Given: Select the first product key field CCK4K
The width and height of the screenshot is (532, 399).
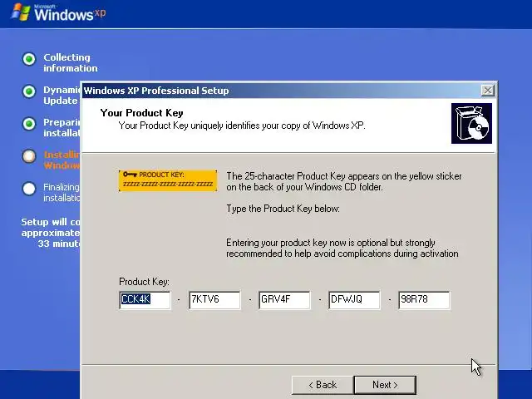Looking at the screenshot, I should coord(145,300).
